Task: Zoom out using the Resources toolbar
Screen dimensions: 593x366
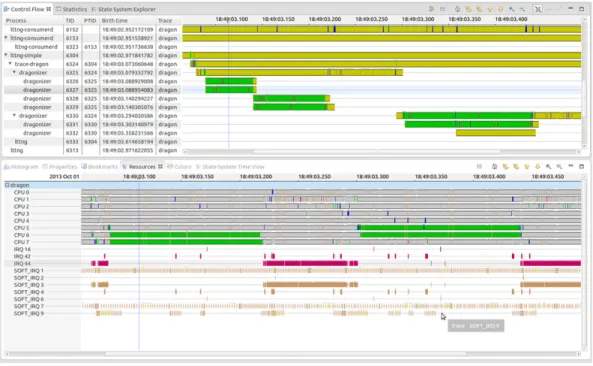Action: [559, 166]
